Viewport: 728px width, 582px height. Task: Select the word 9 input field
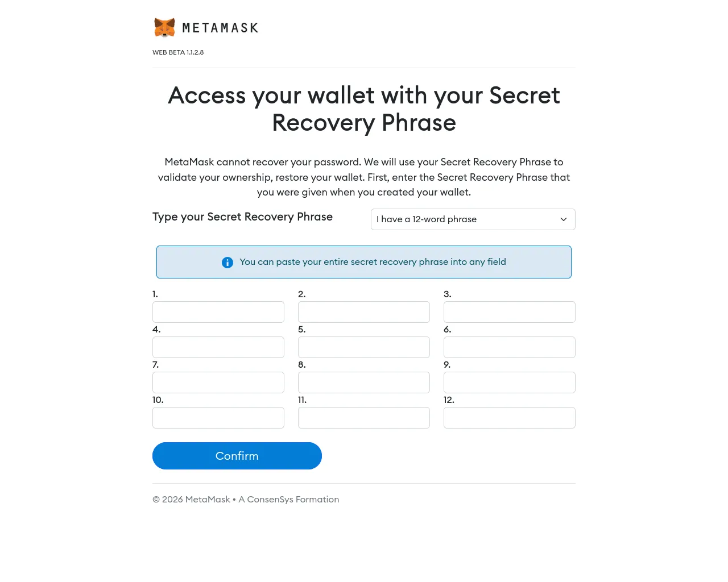[x=510, y=383]
